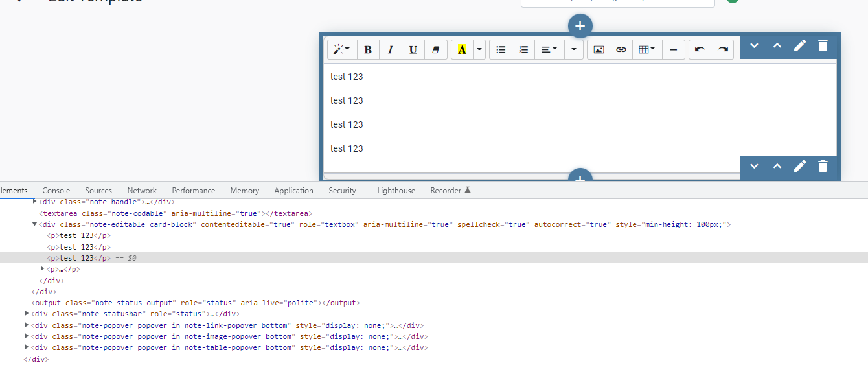Screen dimensions: 868x365
Task: Switch to the Lighthouse tab
Action: [396, 191]
